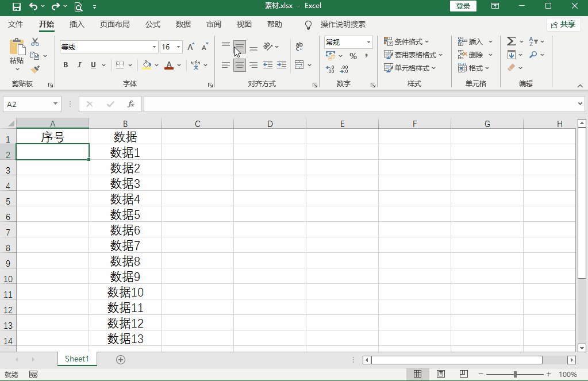This screenshot has width=588, height=381.
Task: Add a new sheet with plus button
Action: [121, 360]
